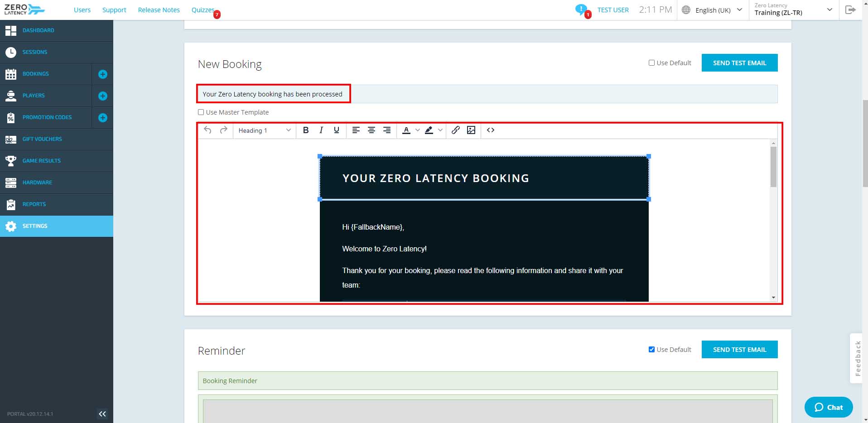Add a new promotion code with the plus icon
Screen dimensions: 868x423
click(103, 117)
